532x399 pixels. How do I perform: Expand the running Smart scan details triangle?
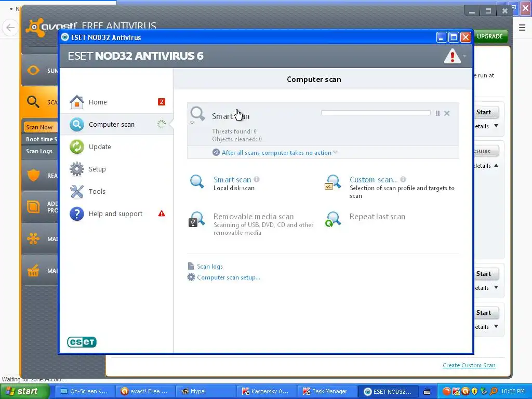[192, 123]
